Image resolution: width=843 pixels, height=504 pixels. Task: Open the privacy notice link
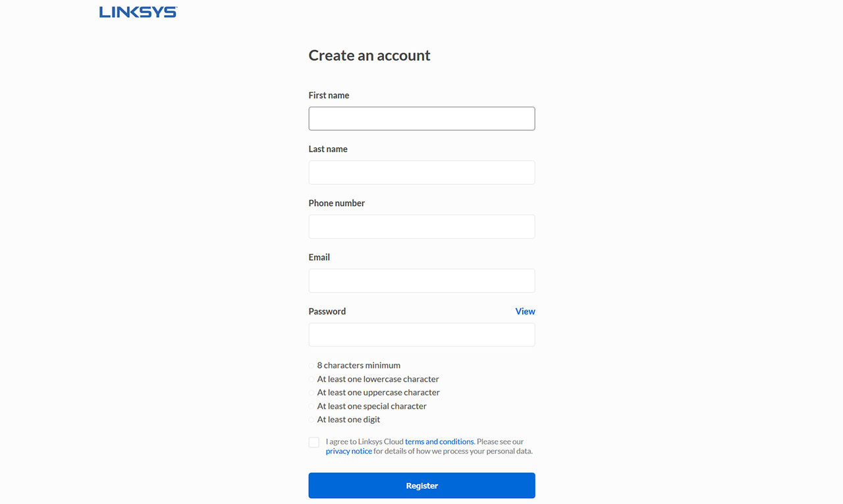coord(349,451)
